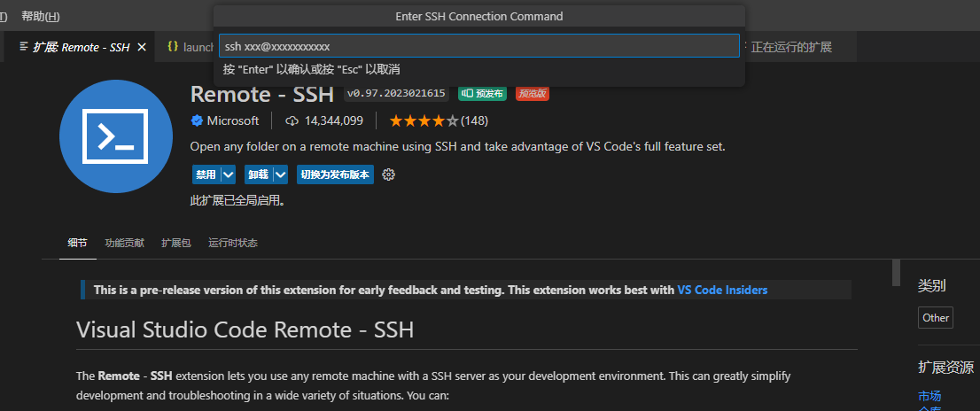Click the star rating of the extension
This screenshot has height=411, width=980.
424,120
